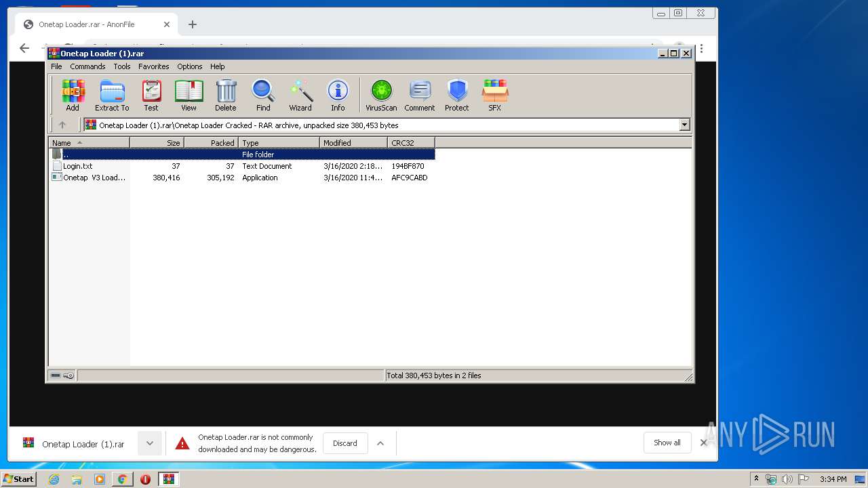868x488 pixels.
Task: Open Internet Explorer from taskbar
Action: coord(54,479)
